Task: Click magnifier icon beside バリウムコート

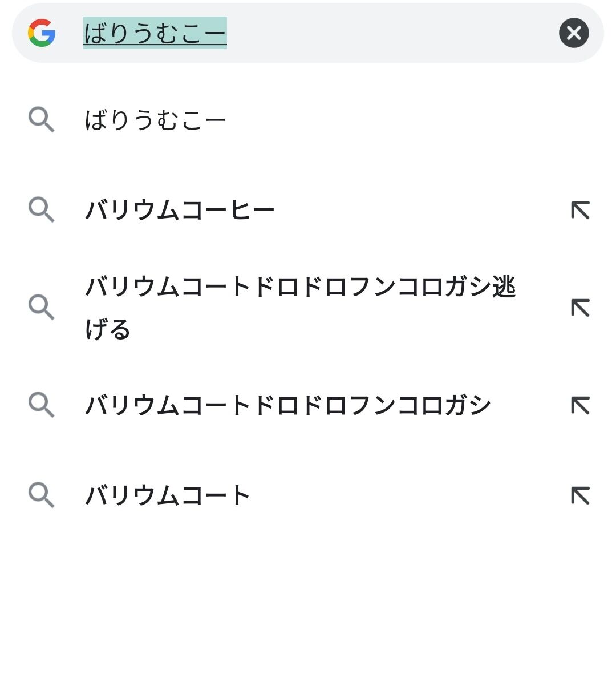Action: tap(41, 495)
